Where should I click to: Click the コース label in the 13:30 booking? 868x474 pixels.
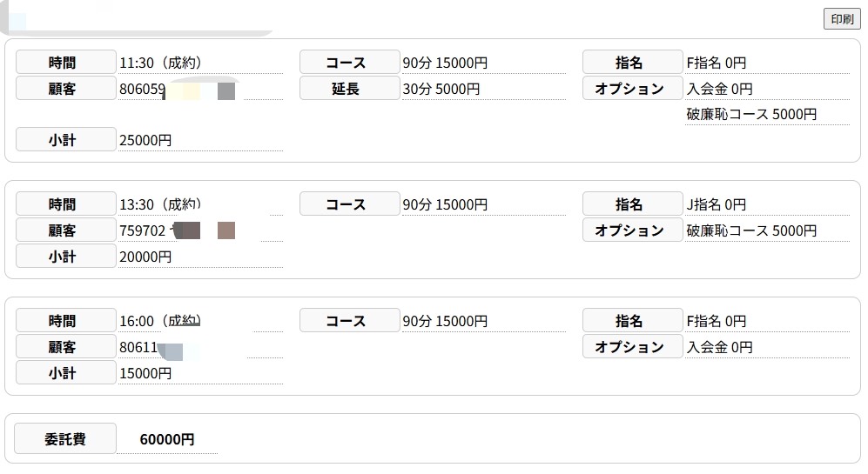[x=349, y=204]
